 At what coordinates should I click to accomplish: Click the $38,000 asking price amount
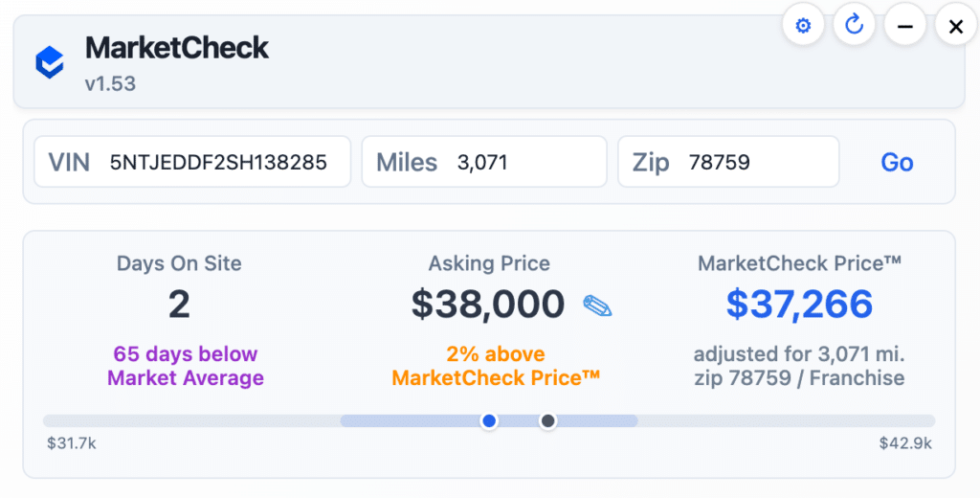point(488,304)
